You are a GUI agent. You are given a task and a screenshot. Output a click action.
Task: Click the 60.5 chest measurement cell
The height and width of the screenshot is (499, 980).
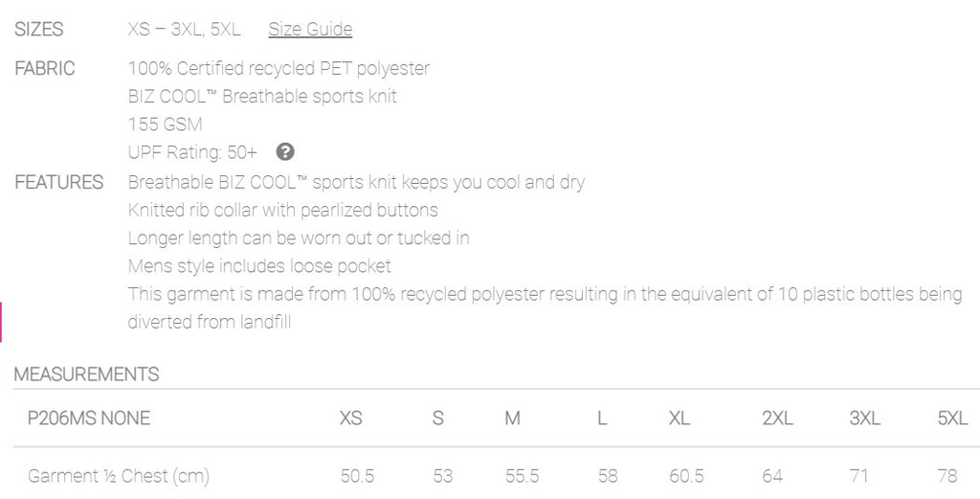[x=686, y=476]
